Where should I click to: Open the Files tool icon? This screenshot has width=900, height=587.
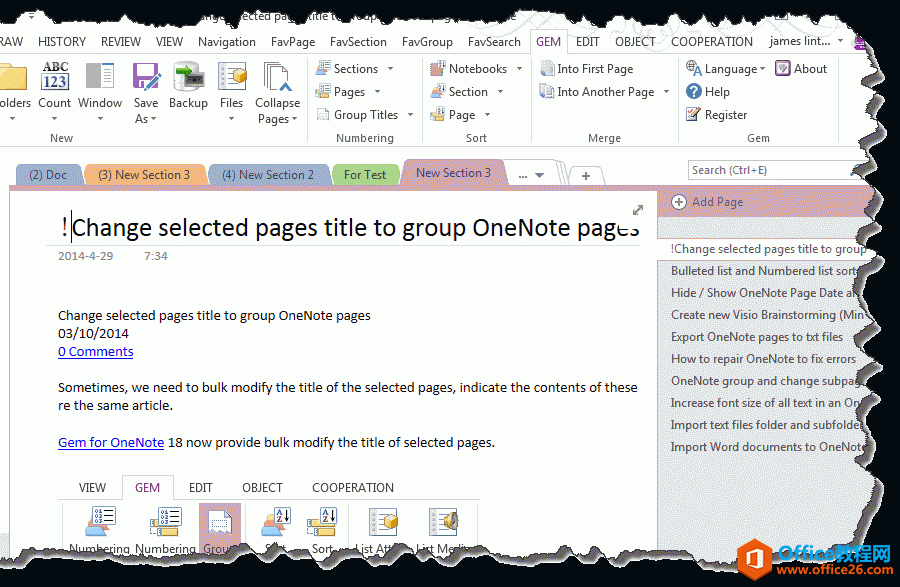(231, 78)
